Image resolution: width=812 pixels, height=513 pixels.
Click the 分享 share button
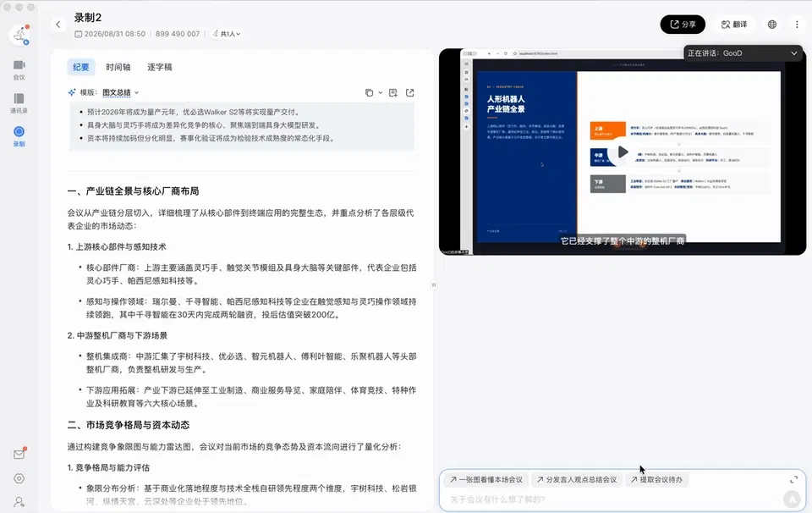(683, 25)
